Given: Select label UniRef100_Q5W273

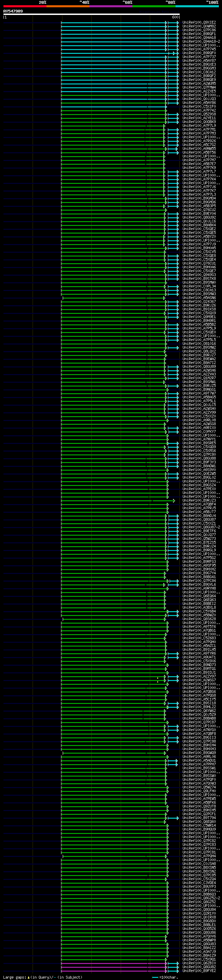Looking at the screenshot, I should tap(199, 538).
